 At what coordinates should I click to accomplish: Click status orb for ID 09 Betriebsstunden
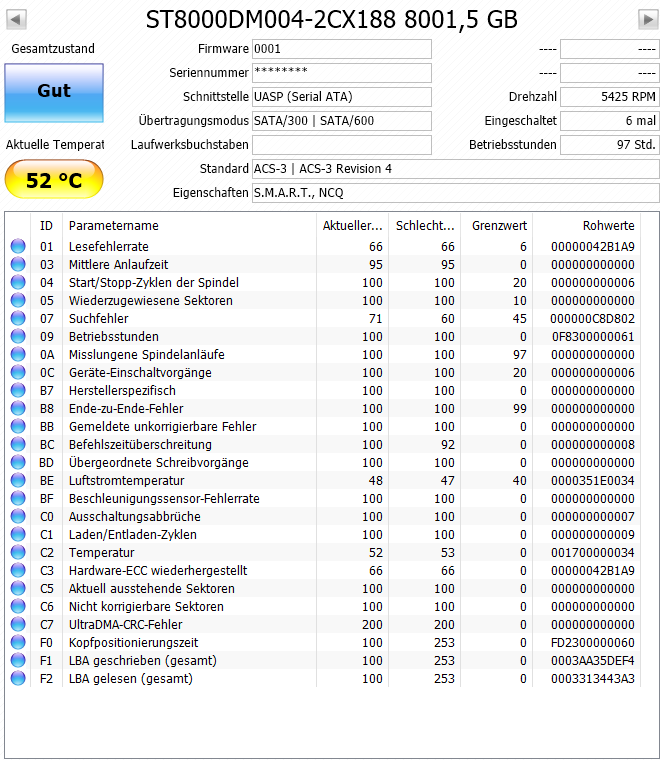click(x=18, y=336)
